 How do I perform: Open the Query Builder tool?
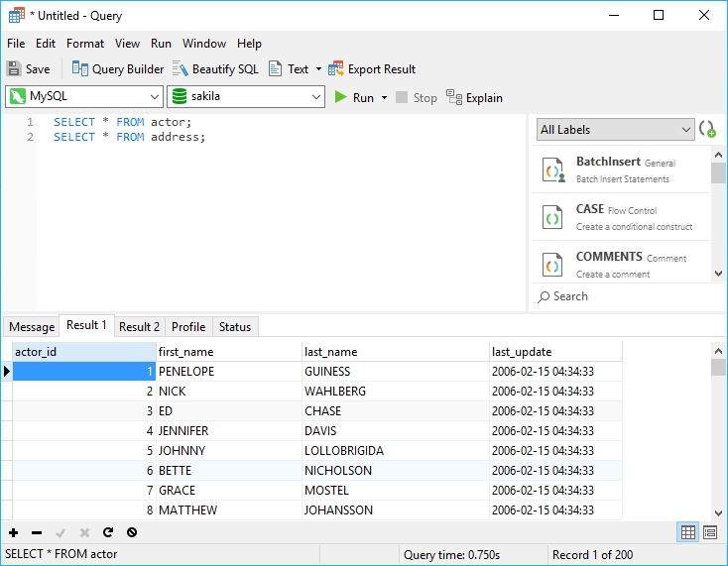[118, 69]
